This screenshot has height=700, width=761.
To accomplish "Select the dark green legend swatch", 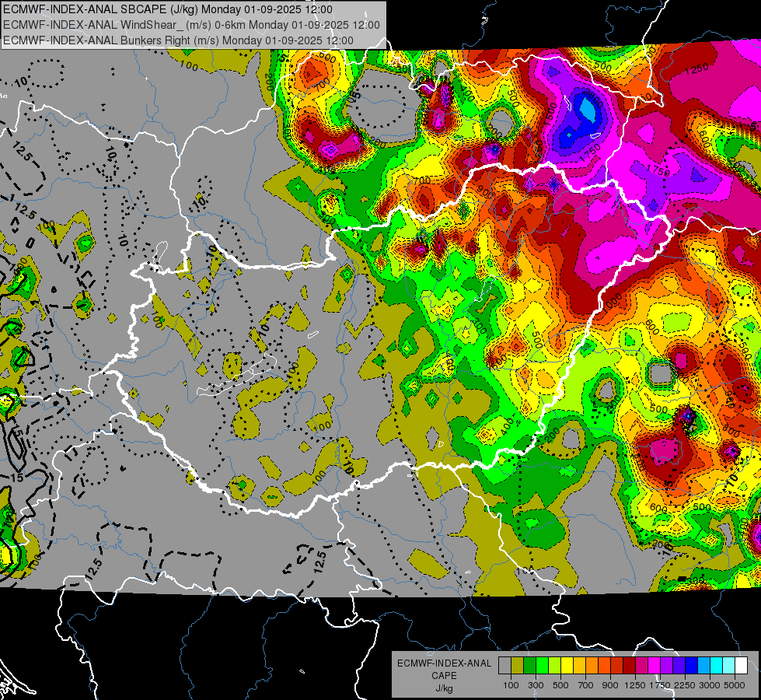I will click(x=529, y=666).
